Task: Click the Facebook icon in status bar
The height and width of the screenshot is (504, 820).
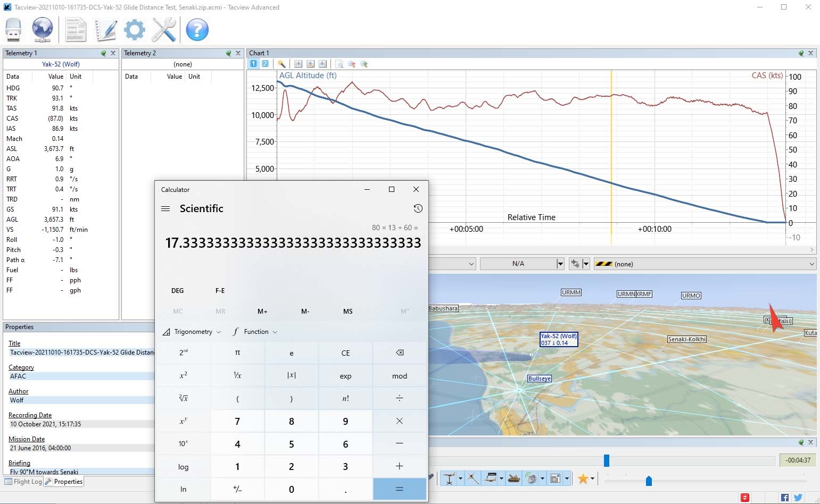Action: click(x=785, y=498)
